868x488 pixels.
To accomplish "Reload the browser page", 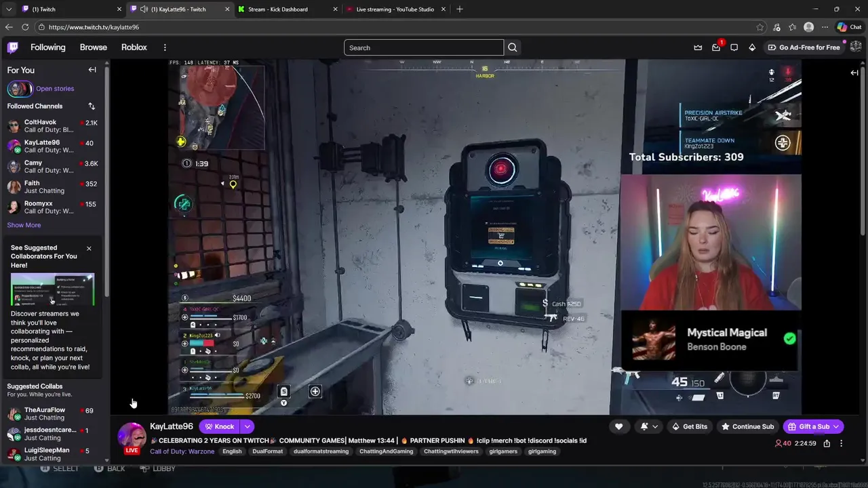I will pyautogui.click(x=25, y=27).
